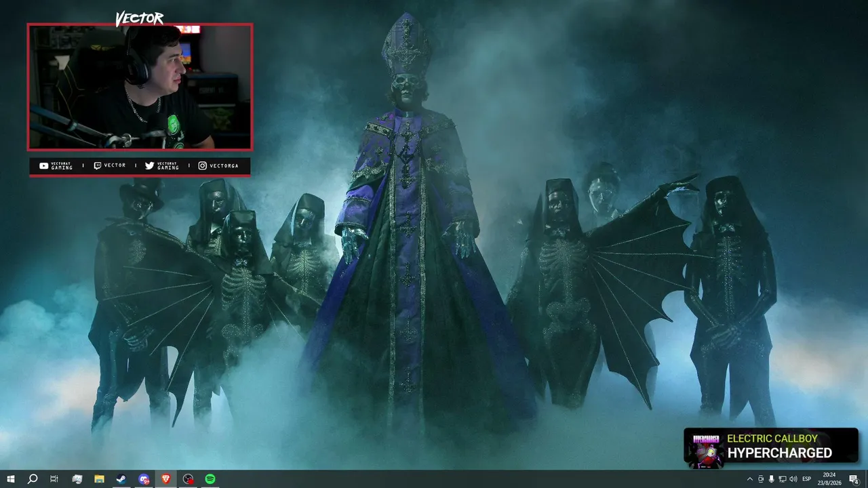Click the pinned app beside Task View
The height and width of the screenshot is (488, 868).
77,479
